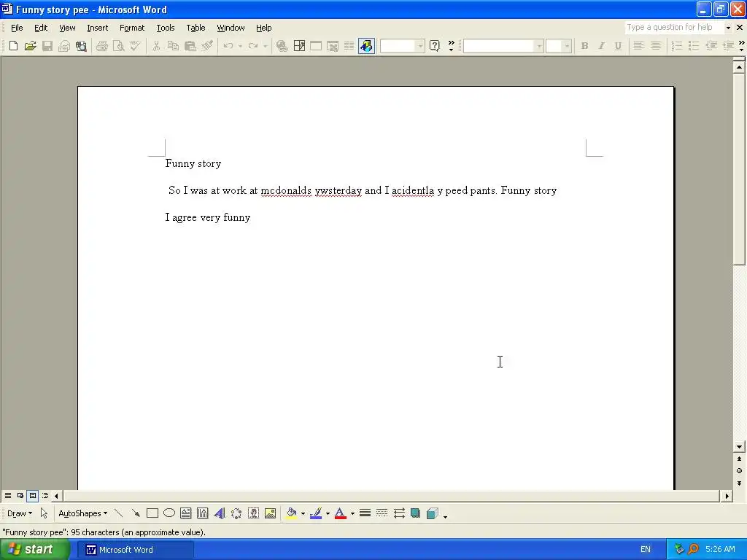
Task: Expand the AutoShapes menu
Action: (82, 513)
